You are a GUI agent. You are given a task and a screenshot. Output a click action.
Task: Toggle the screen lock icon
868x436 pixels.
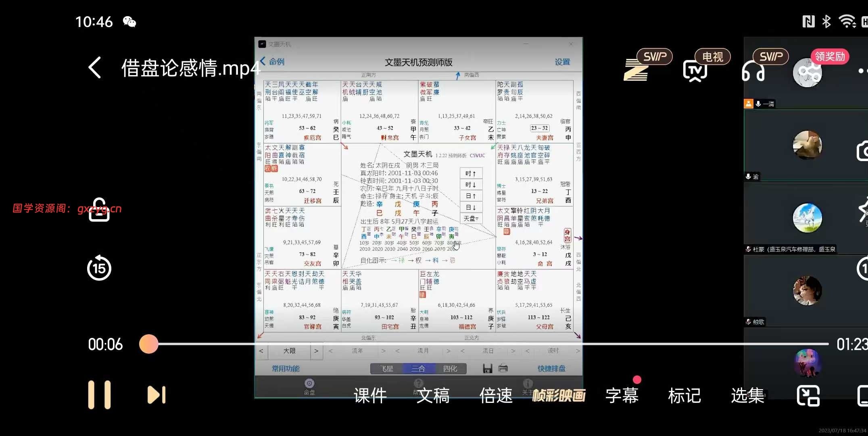coord(99,210)
